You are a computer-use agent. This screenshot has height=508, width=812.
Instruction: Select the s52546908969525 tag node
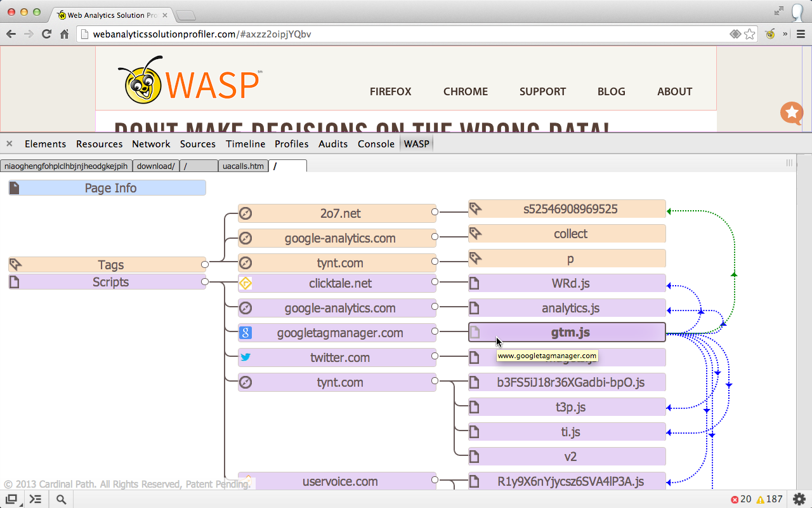pyautogui.click(x=567, y=209)
